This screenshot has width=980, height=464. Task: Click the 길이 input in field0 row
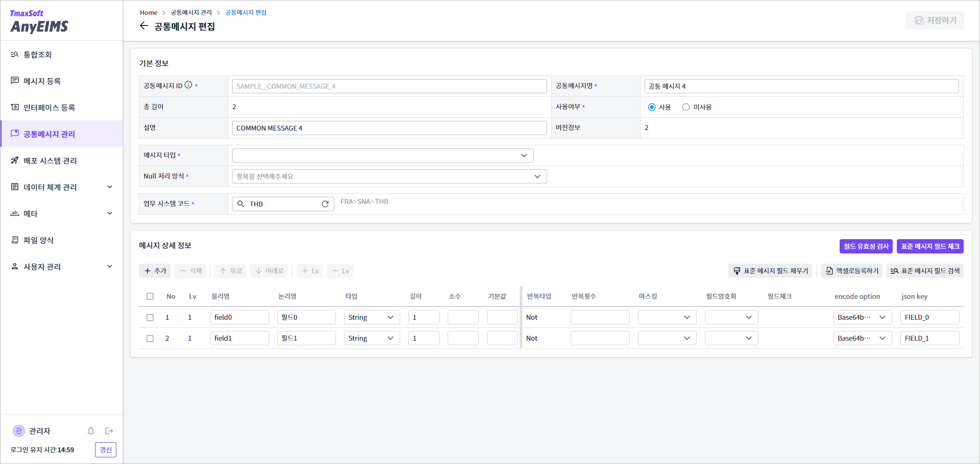tap(424, 317)
